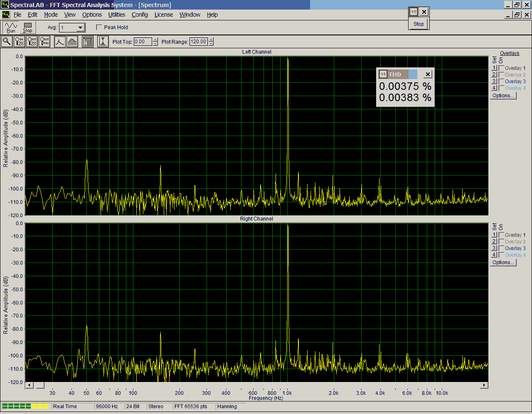
Task: Click the Plot Top spinner arrows
Action: [x=155, y=42]
